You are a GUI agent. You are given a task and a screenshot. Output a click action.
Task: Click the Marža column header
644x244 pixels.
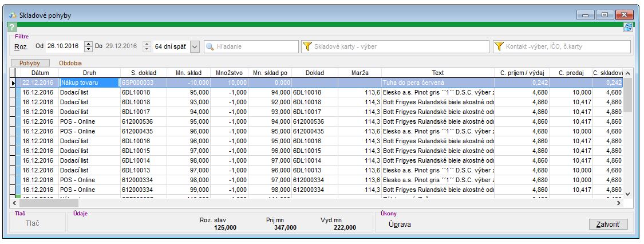[x=361, y=73]
